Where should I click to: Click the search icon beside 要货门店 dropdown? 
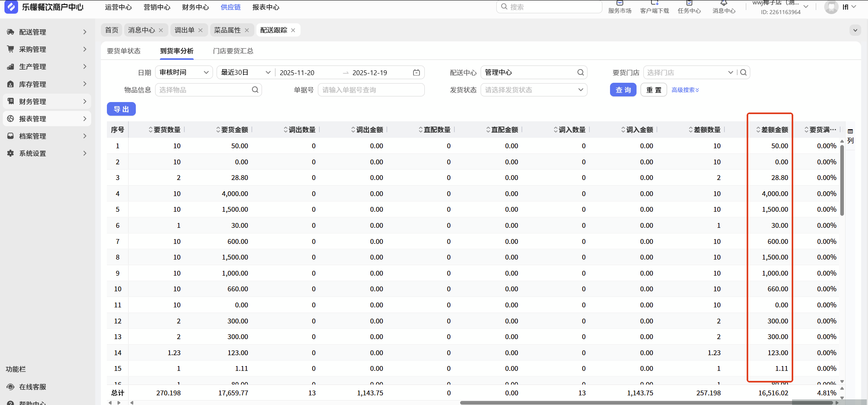click(x=743, y=72)
